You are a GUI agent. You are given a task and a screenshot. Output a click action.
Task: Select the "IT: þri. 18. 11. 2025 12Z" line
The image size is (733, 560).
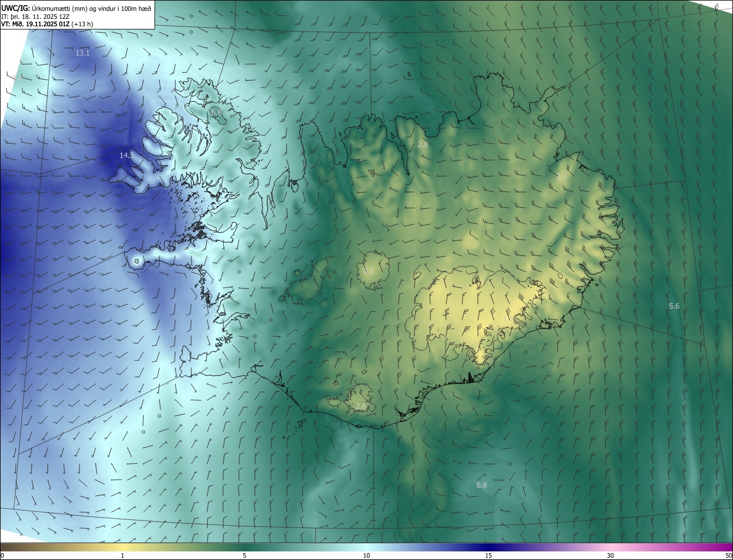(x=35, y=16)
